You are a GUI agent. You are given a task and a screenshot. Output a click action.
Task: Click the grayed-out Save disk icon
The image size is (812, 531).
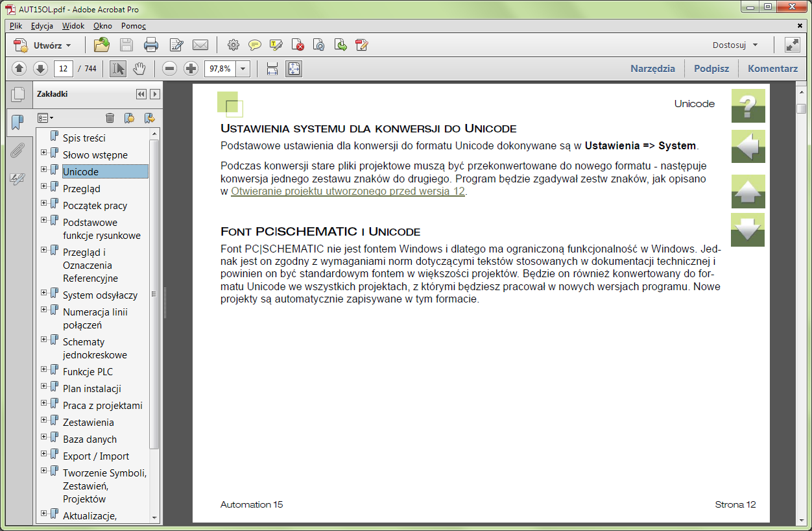[x=126, y=45]
